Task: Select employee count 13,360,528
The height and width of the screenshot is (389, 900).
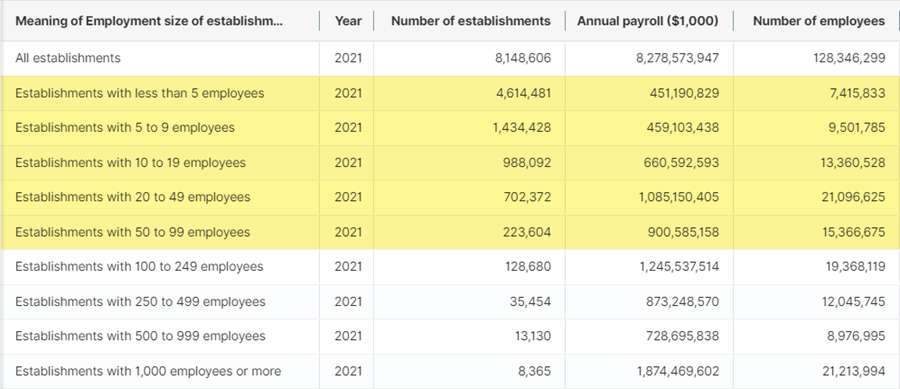Action: pyautogui.click(x=854, y=163)
